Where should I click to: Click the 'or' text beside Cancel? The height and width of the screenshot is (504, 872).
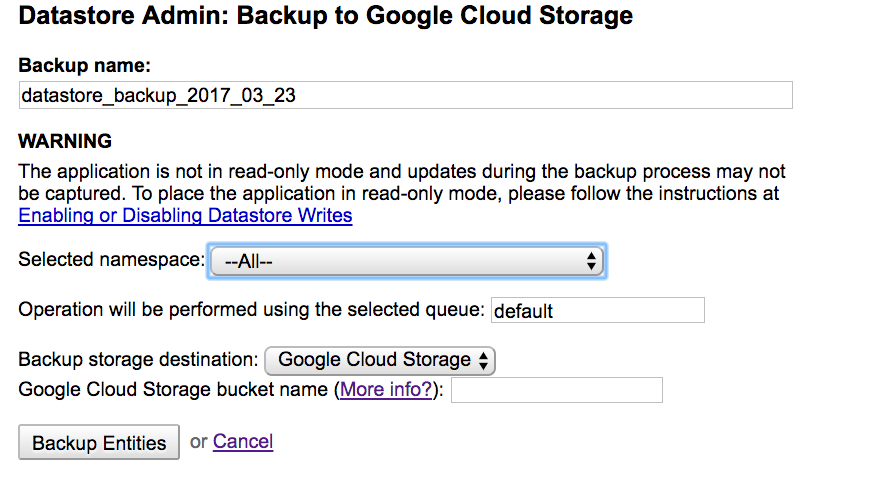click(198, 441)
